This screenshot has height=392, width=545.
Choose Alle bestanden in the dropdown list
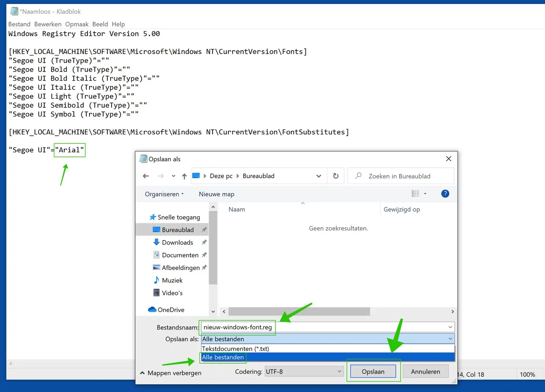tap(328, 357)
